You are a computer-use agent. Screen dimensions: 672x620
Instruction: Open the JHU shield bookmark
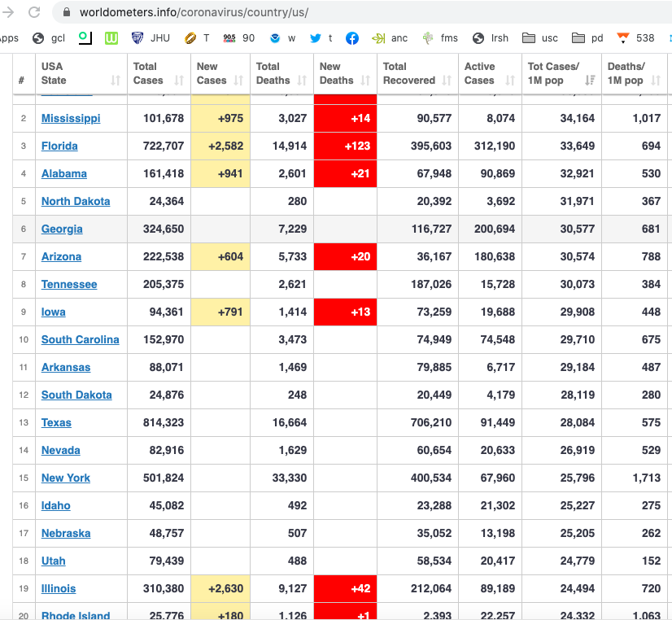point(137,38)
